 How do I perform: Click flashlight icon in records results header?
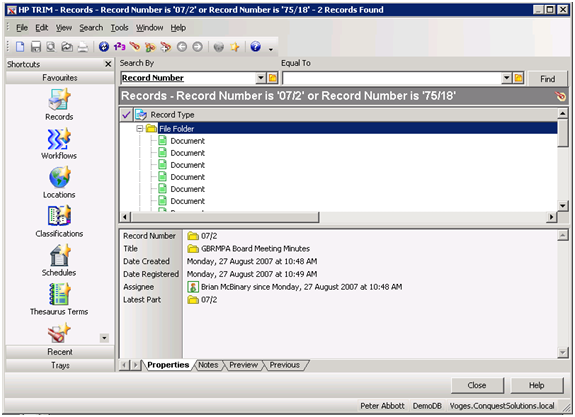[560, 96]
